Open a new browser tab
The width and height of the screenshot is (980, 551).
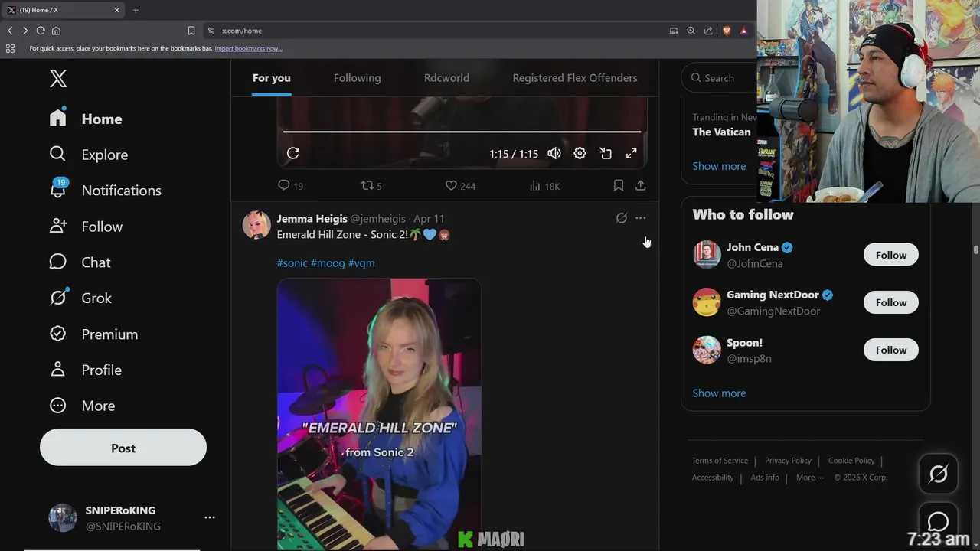tap(136, 10)
